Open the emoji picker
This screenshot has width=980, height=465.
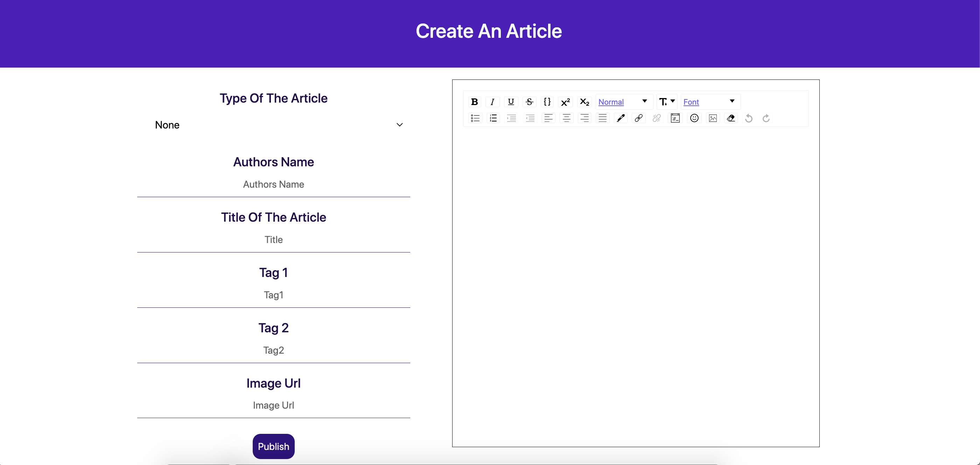coord(694,118)
